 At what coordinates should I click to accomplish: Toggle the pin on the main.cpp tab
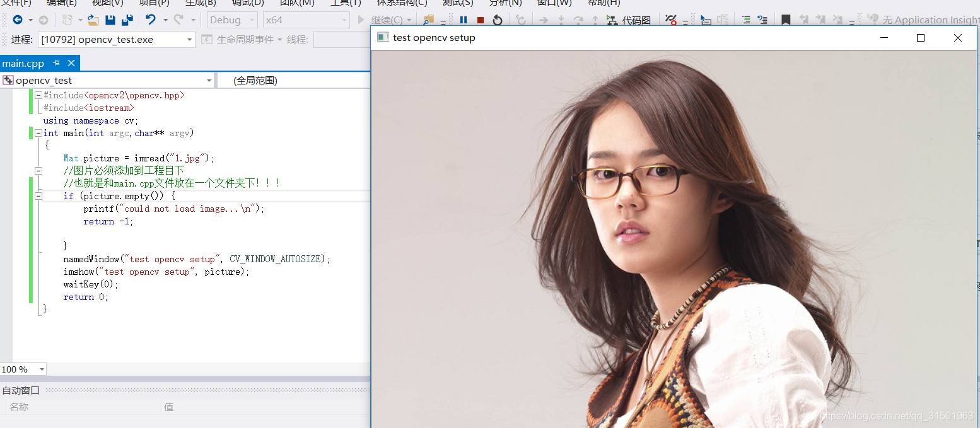pos(57,63)
